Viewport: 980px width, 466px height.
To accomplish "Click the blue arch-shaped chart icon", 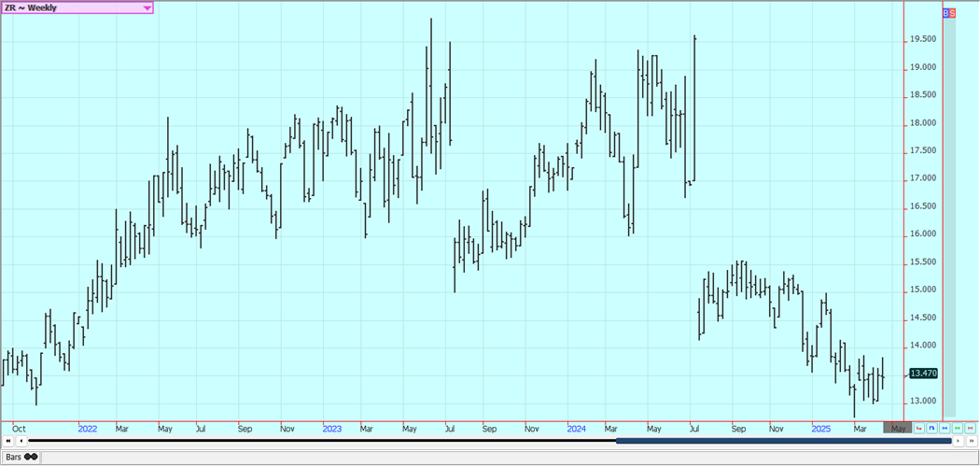I will pyautogui.click(x=931, y=428).
